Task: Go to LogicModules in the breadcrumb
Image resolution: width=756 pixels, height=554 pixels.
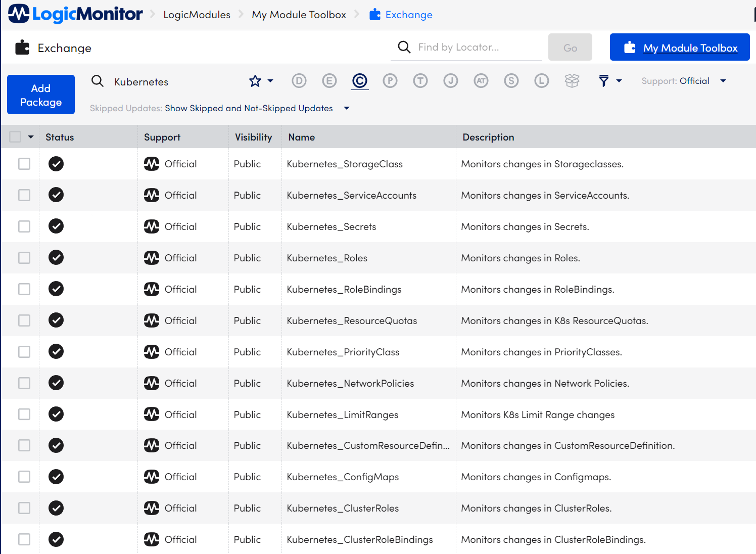Action: click(x=197, y=15)
